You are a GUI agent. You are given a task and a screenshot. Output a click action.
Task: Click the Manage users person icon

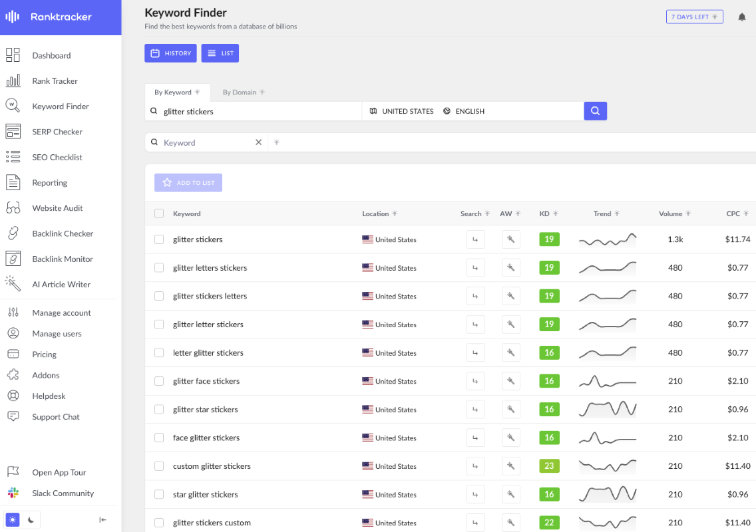click(13, 333)
